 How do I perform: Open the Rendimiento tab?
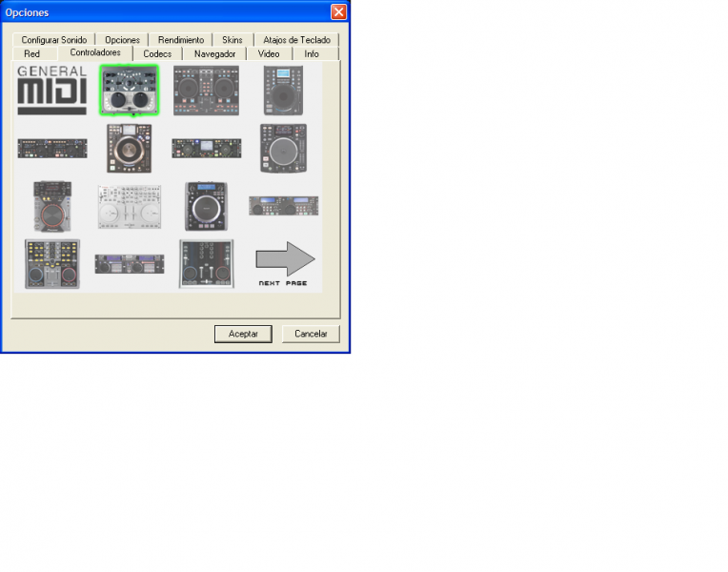click(181, 40)
